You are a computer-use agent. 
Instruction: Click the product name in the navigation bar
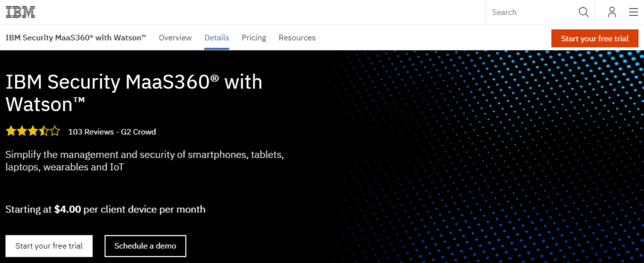[x=76, y=38]
